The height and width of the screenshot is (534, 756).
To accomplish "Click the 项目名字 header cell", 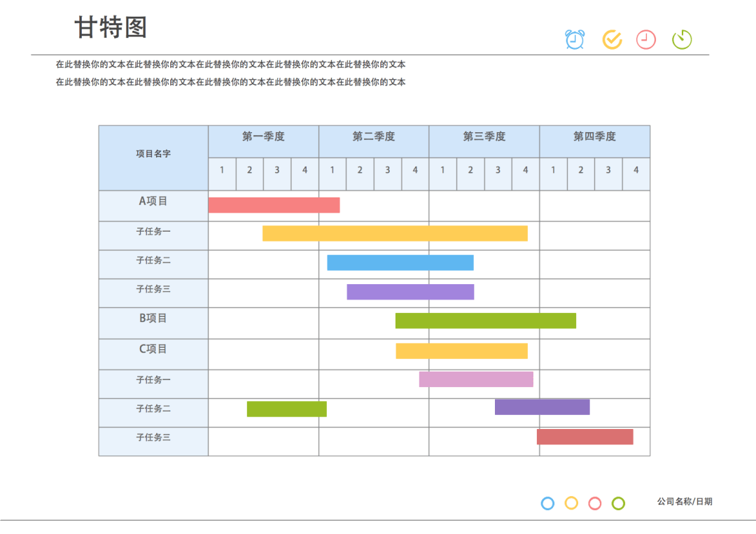I will 153,158.
